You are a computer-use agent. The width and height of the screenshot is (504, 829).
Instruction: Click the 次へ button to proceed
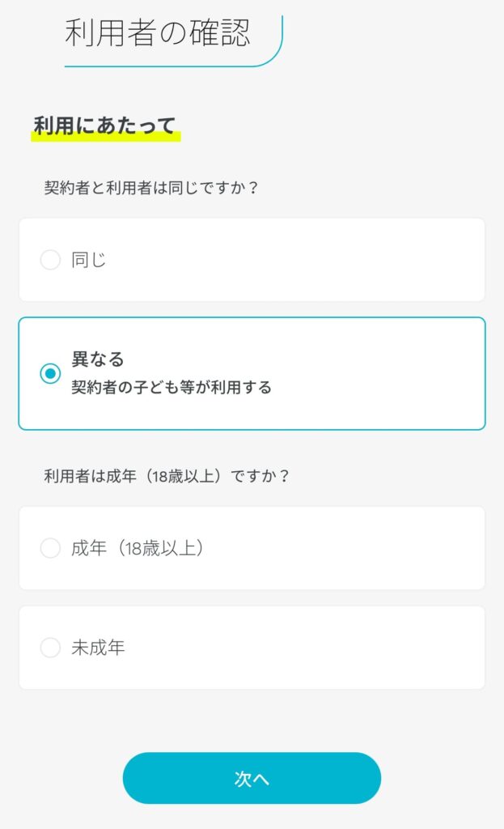[x=252, y=777]
